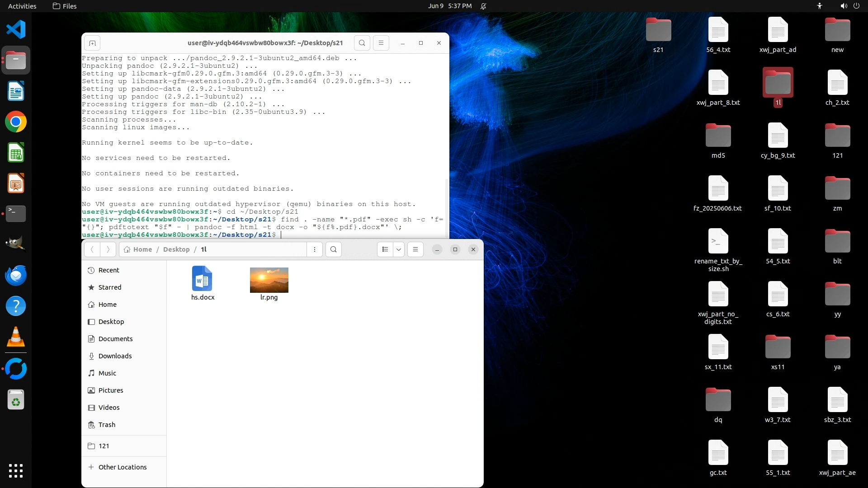Image resolution: width=868 pixels, height=488 pixels.
Task: Open the terminal hamburger menu
Action: click(381, 43)
